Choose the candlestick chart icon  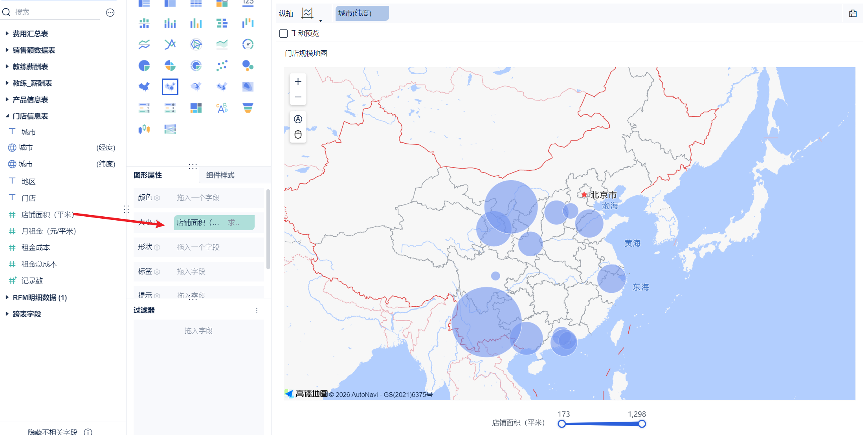pyautogui.click(x=144, y=129)
